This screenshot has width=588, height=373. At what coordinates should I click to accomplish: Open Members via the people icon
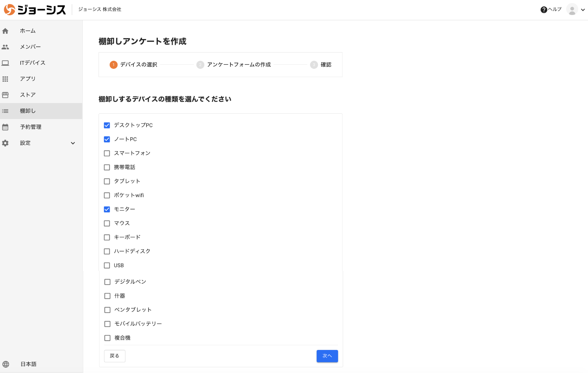pyautogui.click(x=5, y=47)
